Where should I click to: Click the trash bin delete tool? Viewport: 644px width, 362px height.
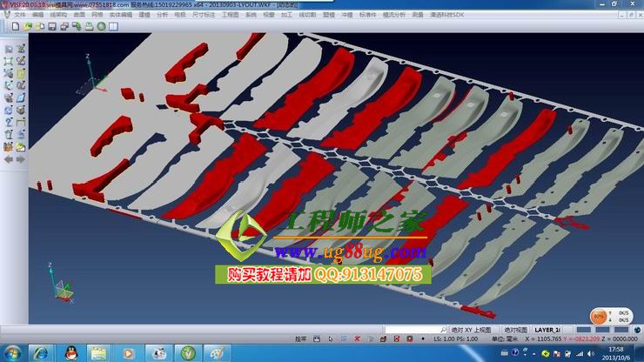9,134
